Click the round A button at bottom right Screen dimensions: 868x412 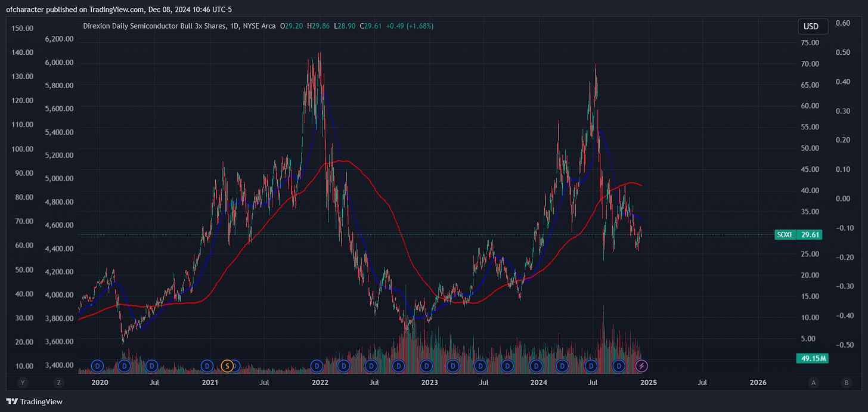click(x=813, y=382)
